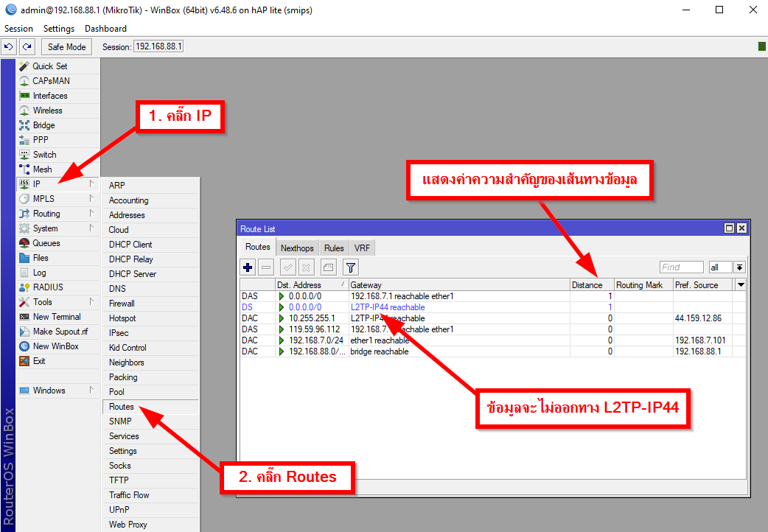The width and height of the screenshot is (768, 532).
Task: Expand the MPLS submenu
Action: [57, 198]
